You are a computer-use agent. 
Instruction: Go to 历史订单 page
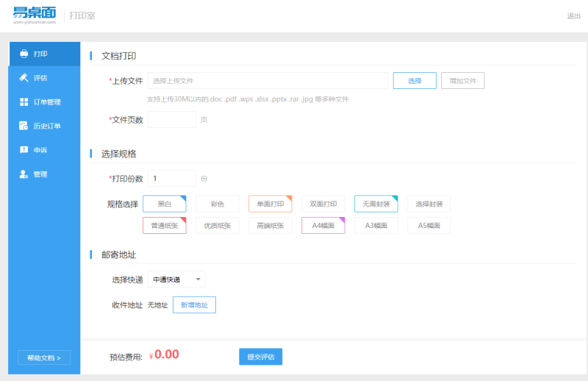click(x=44, y=126)
